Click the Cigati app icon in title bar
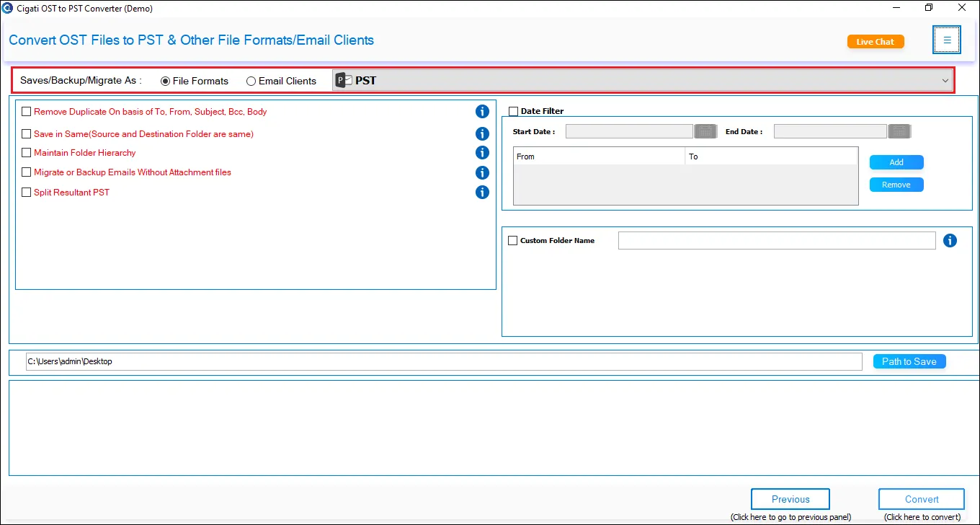Screen dimensions: 980x525 click(8, 8)
